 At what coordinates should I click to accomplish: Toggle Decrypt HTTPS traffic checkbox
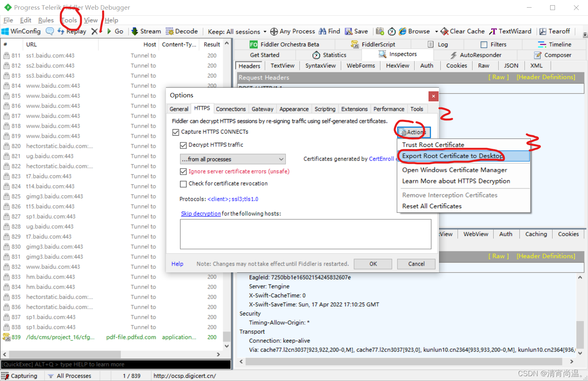coord(183,145)
